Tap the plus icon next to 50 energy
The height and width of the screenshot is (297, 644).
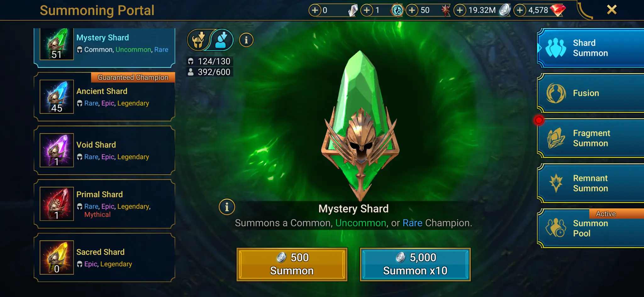pyautogui.click(x=412, y=10)
